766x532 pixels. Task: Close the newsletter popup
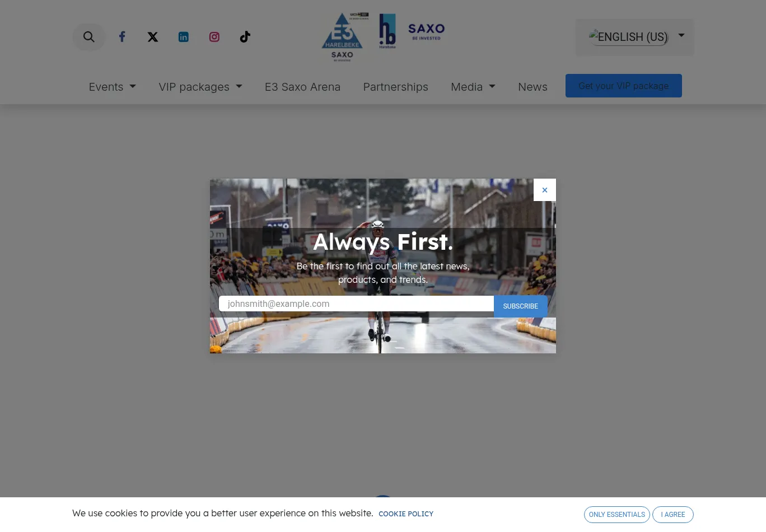[545, 190]
